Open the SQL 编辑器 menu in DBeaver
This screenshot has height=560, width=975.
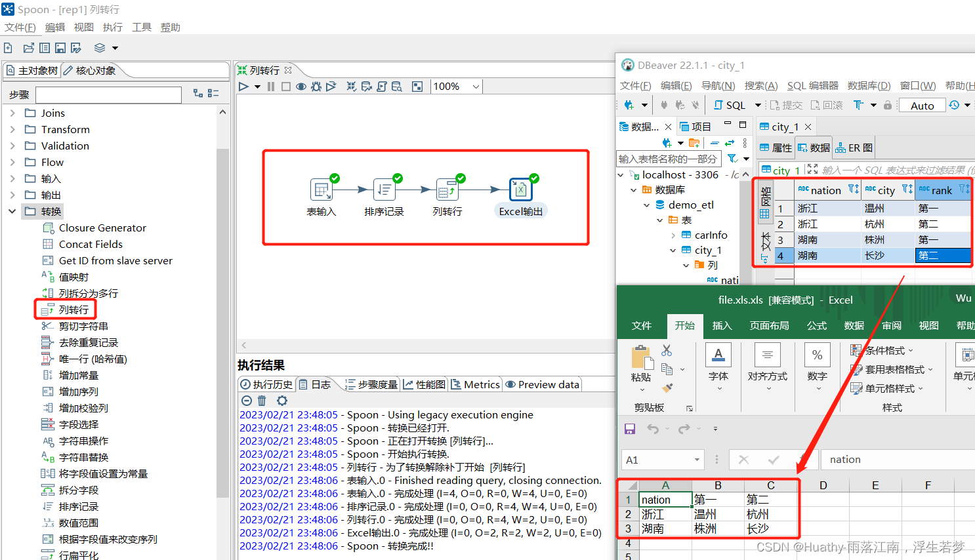812,86
